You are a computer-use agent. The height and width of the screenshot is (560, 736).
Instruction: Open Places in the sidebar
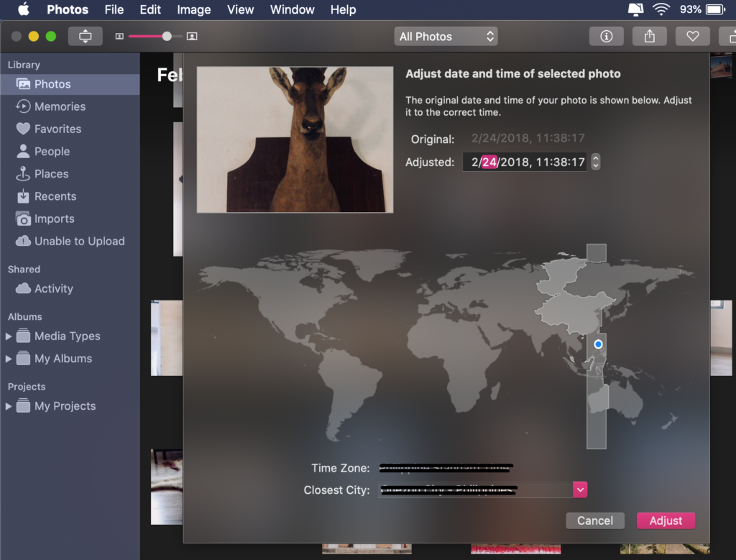pyautogui.click(x=51, y=174)
